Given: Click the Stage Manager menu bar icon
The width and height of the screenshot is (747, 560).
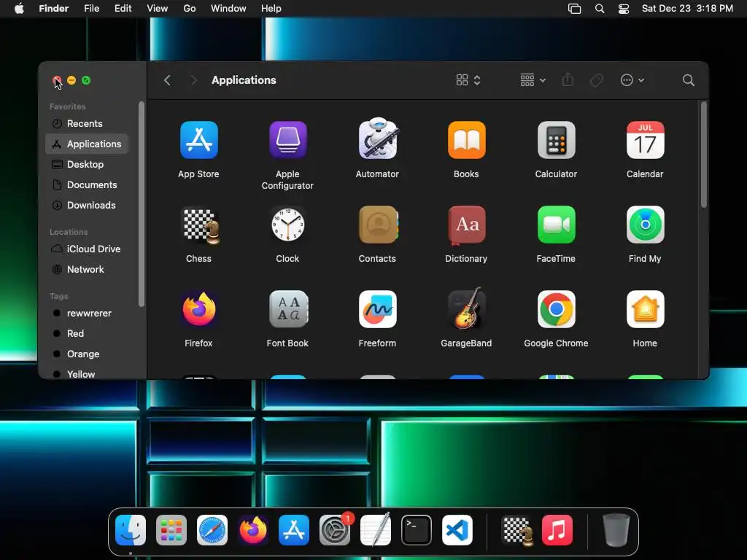Looking at the screenshot, I should coord(575,9).
